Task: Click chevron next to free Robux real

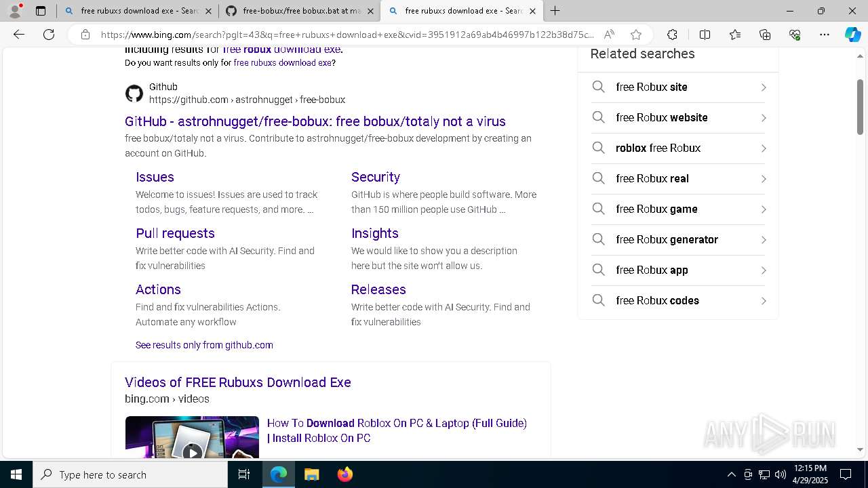Action: pos(764,179)
